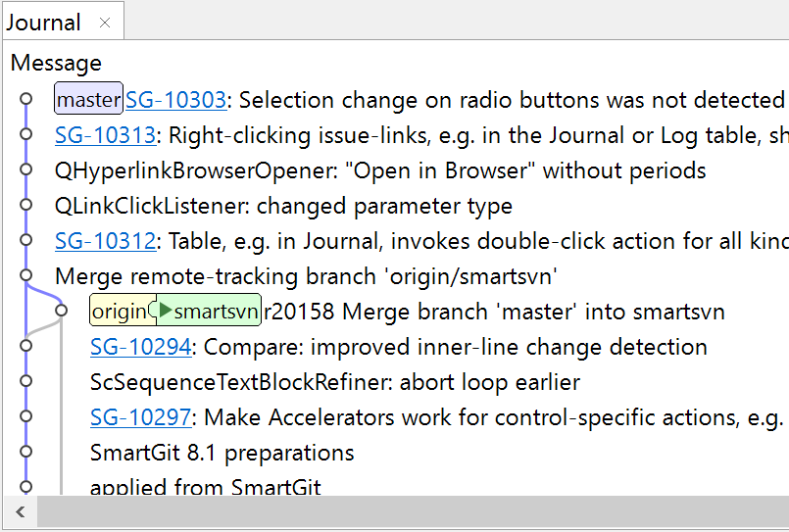This screenshot has height=532, width=789.
Task: Open the SG-10303 issue link
Action: pyautogui.click(x=175, y=100)
